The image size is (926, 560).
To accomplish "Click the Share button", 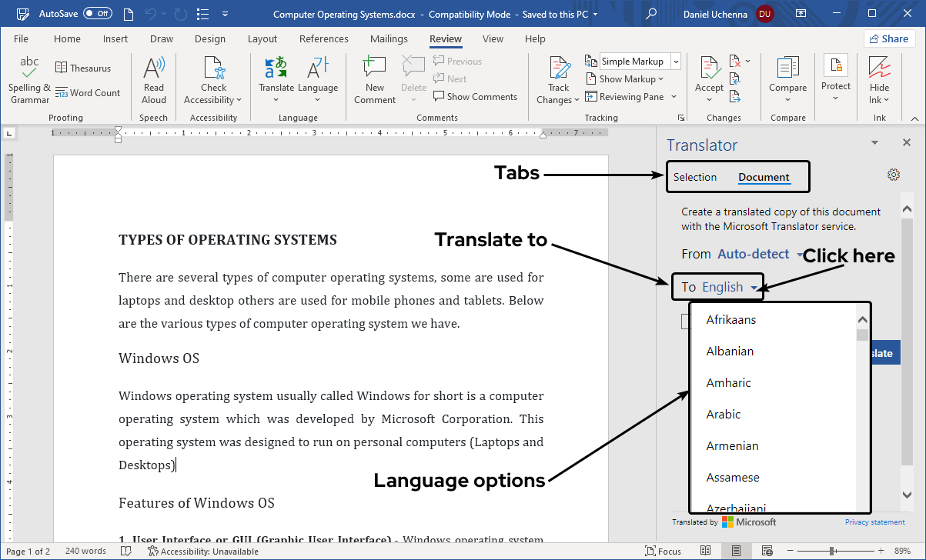I will (889, 38).
